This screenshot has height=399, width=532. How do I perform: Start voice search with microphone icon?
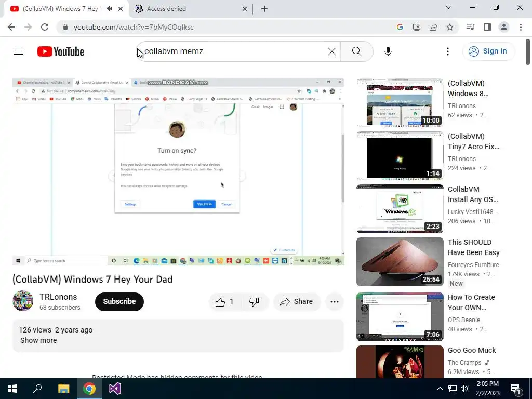pos(388,51)
